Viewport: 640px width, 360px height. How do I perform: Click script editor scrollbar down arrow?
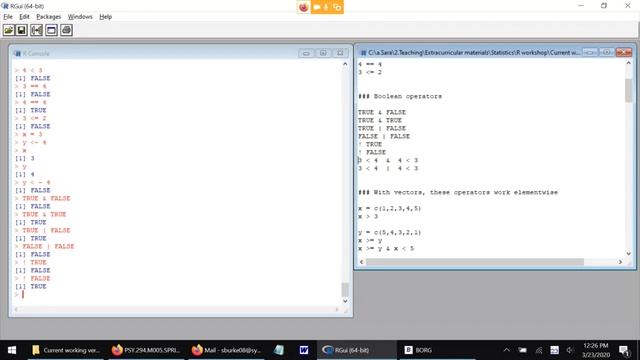(x=629, y=253)
